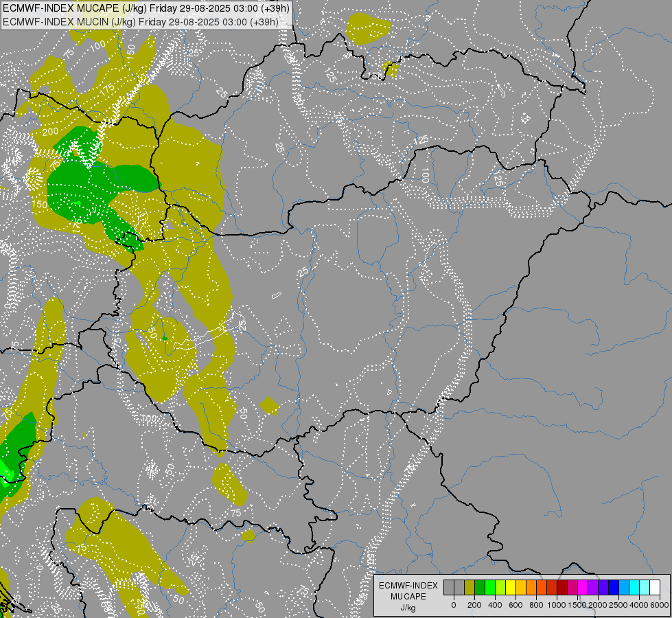Select the pure blue legend swatch
672x618 pixels.
614,587
